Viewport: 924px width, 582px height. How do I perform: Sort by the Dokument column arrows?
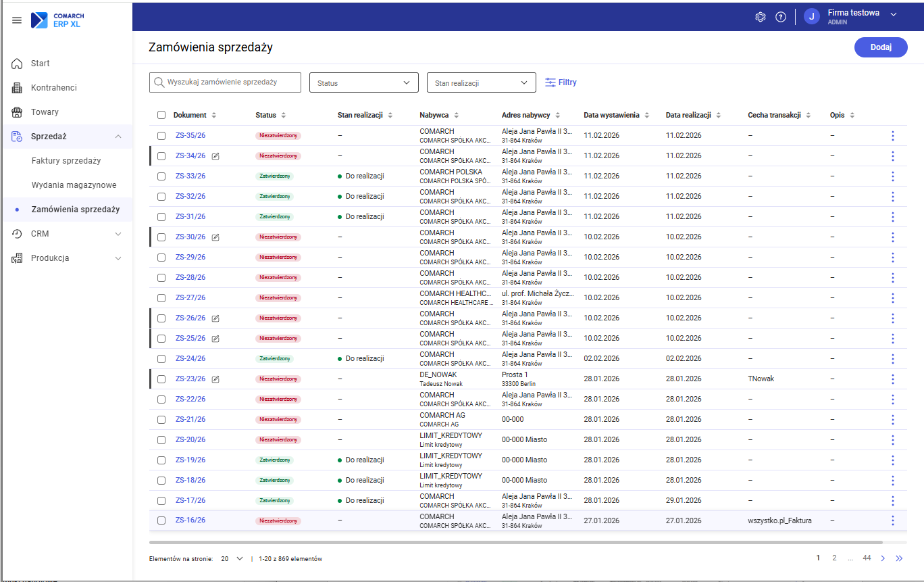pyautogui.click(x=214, y=116)
